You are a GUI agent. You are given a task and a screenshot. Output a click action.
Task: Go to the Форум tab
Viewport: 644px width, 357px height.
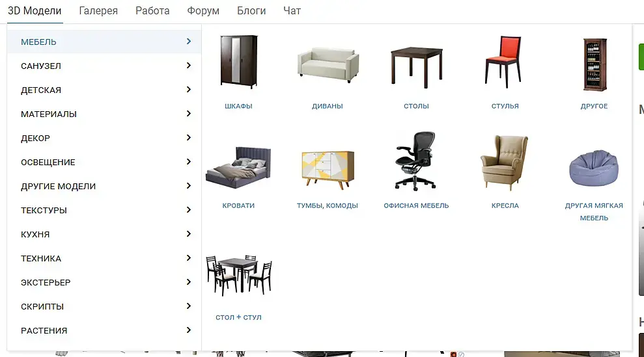[203, 10]
